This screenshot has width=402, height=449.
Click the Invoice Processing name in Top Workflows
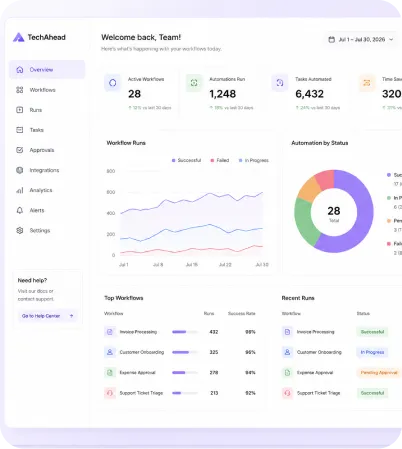click(x=138, y=332)
